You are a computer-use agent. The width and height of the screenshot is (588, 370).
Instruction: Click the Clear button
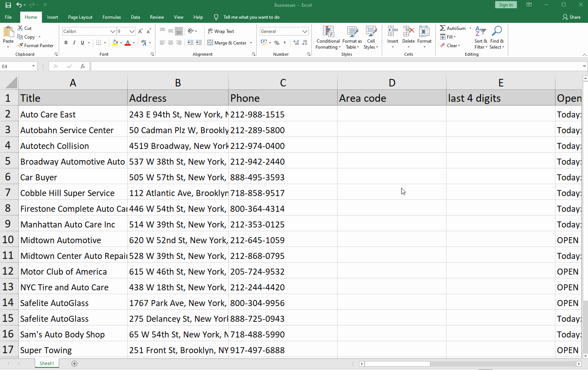pos(450,46)
